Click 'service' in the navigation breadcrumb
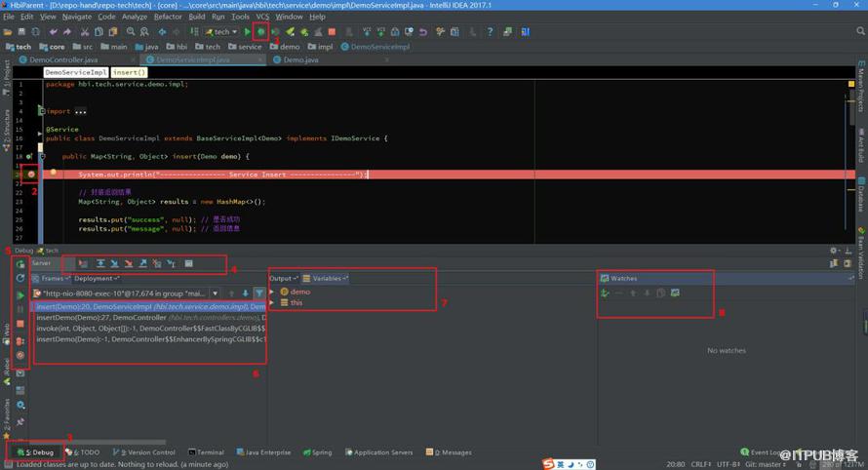This screenshot has height=470, width=868. [x=244, y=47]
